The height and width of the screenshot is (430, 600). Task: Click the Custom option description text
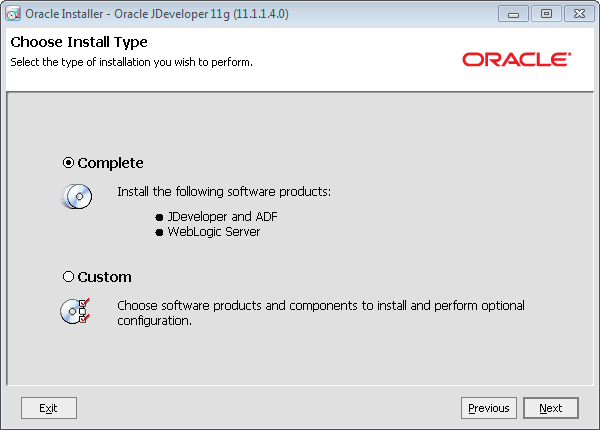321,313
